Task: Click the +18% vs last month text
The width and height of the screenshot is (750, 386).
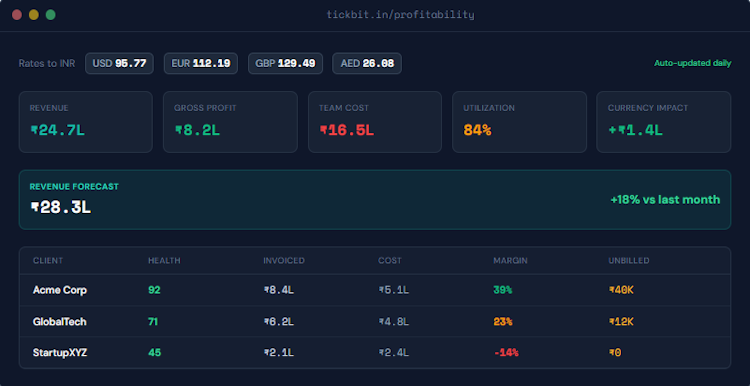Action: tap(665, 199)
